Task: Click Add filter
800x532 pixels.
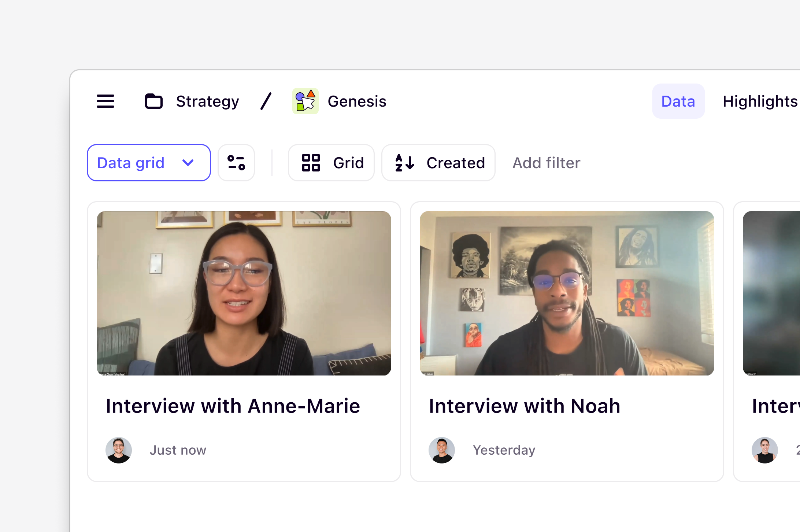Action: pyautogui.click(x=546, y=163)
